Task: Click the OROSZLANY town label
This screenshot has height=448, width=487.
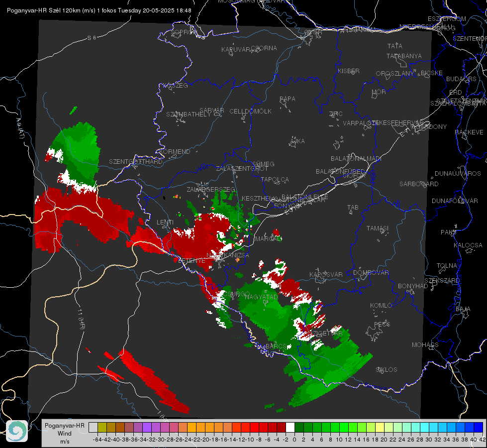Action: click(395, 73)
